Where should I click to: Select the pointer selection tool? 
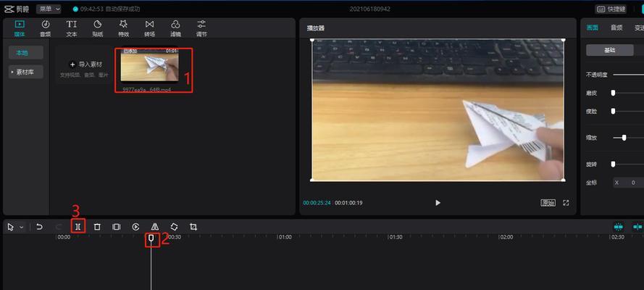[11, 227]
